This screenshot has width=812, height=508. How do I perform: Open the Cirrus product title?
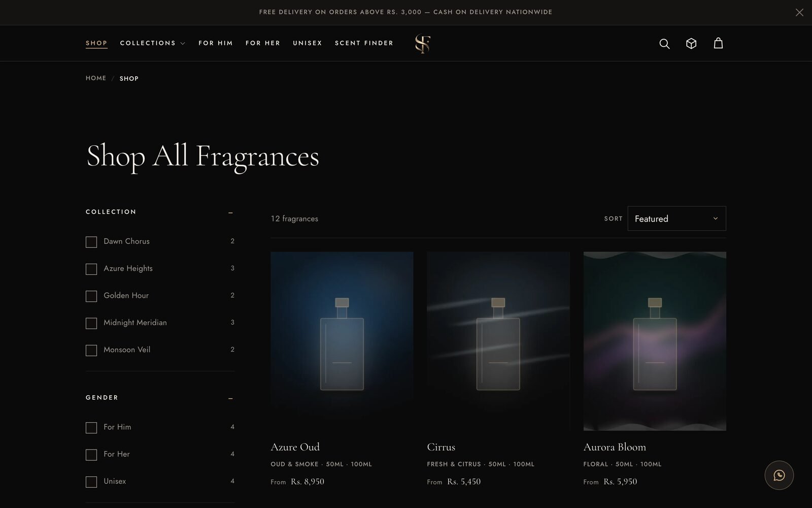[441, 447]
